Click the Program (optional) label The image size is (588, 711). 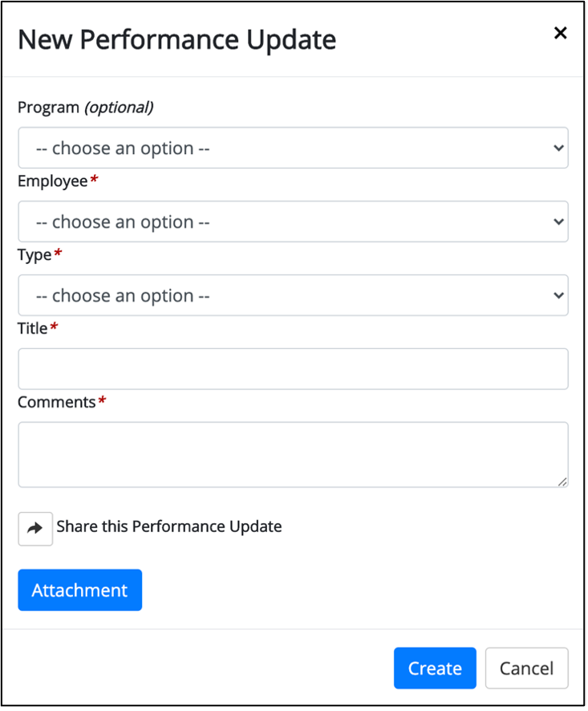click(86, 108)
